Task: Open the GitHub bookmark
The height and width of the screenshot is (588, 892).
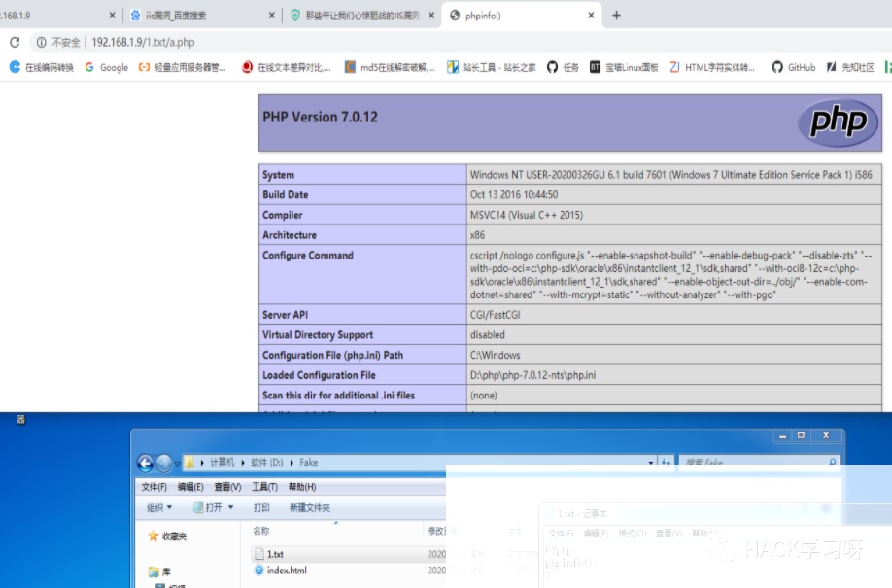Action: coord(794,67)
